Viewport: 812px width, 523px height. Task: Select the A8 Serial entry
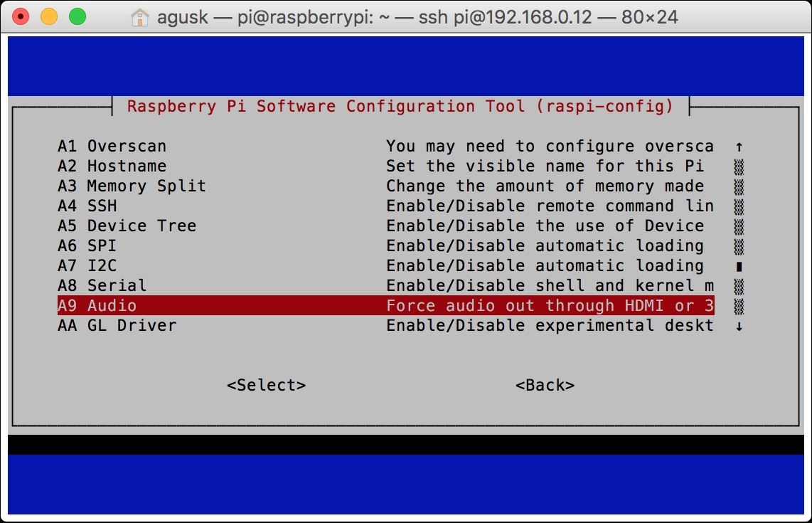[x=386, y=285]
